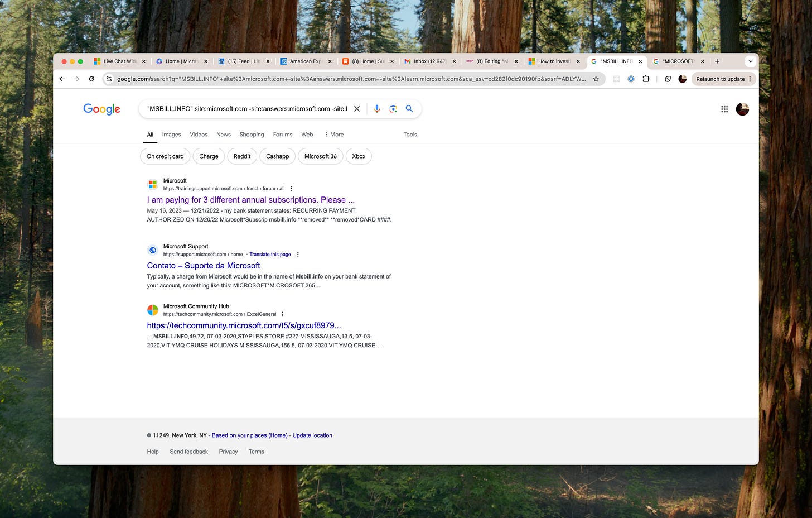Viewport: 812px width, 518px height.
Task: Open Google apps grid icon
Action: 724,109
